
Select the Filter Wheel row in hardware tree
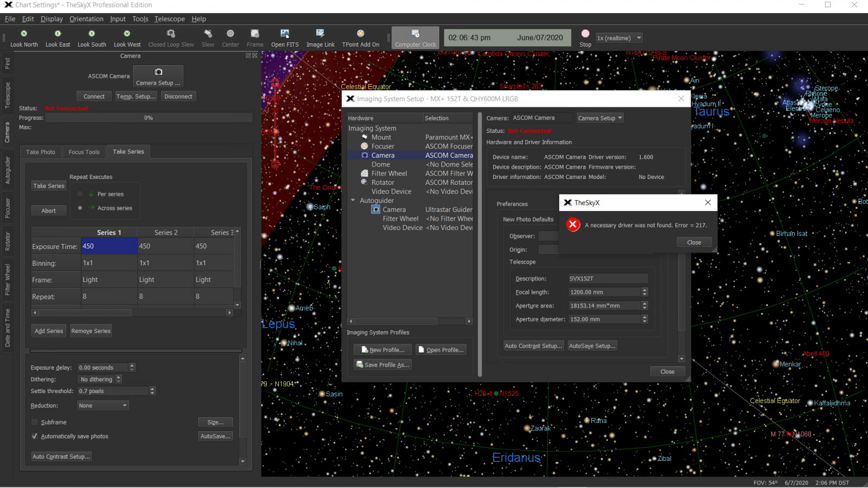[x=410, y=174]
